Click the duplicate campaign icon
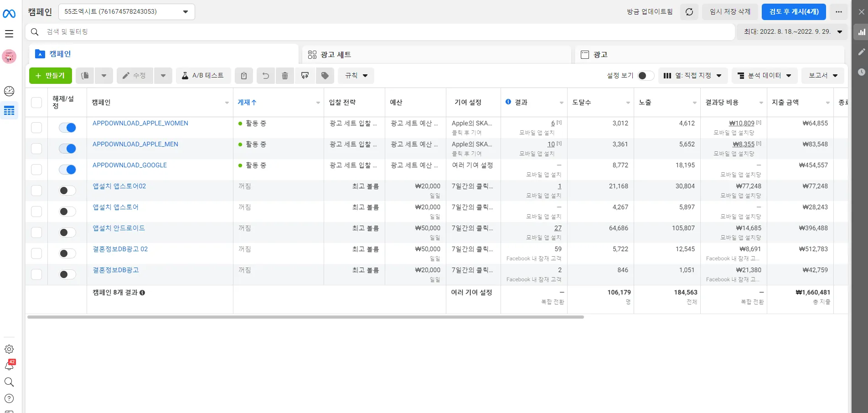 (85, 76)
